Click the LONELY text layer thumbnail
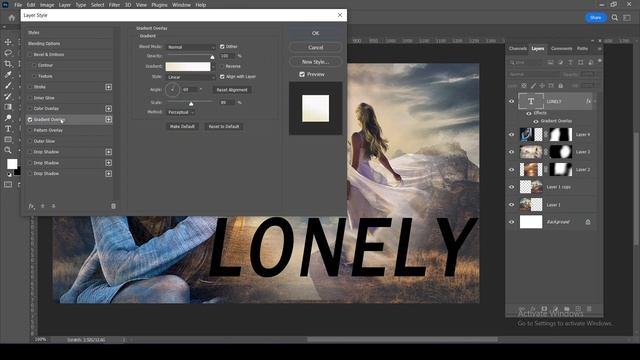 [x=531, y=101]
